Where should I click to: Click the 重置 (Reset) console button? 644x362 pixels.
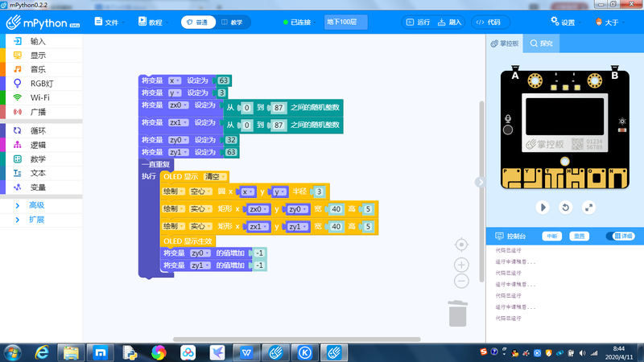[x=578, y=237]
